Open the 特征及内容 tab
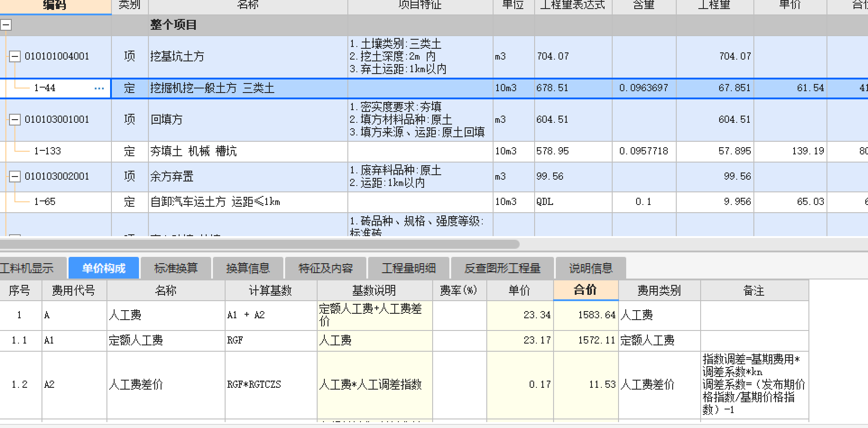This screenshot has height=428, width=868. pyautogui.click(x=325, y=268)
